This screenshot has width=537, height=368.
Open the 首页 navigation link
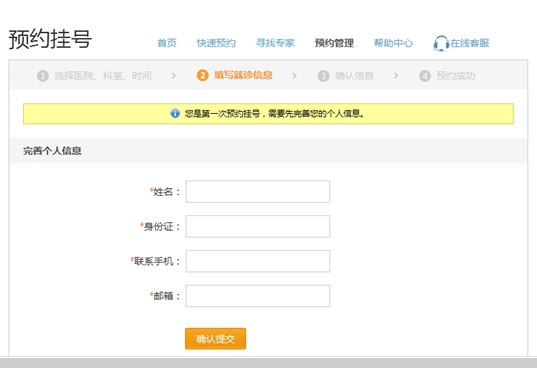pos(167,43)
